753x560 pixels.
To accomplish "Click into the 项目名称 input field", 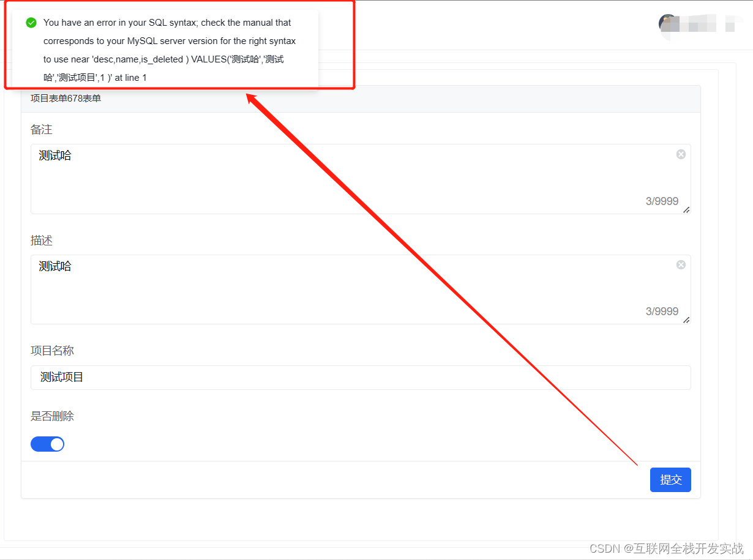I will (x=361, y=378).
